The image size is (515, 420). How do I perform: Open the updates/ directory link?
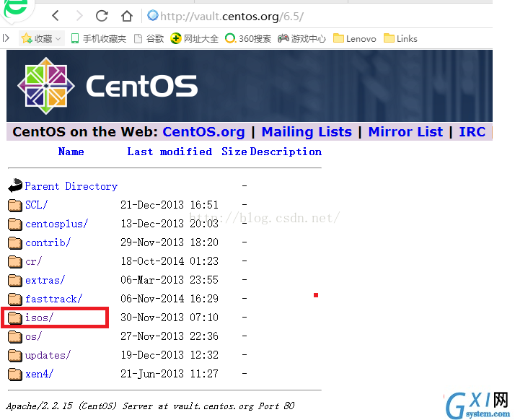pos(48,355)
